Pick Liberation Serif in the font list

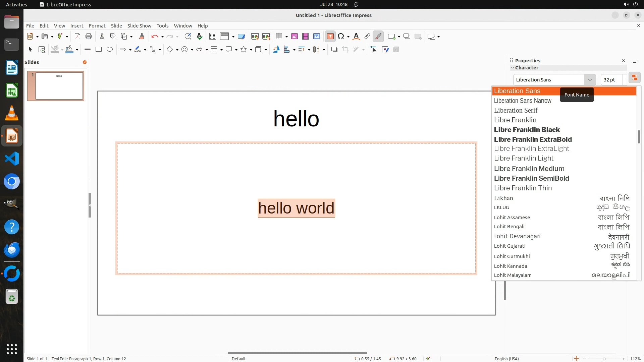coord(516,111)
